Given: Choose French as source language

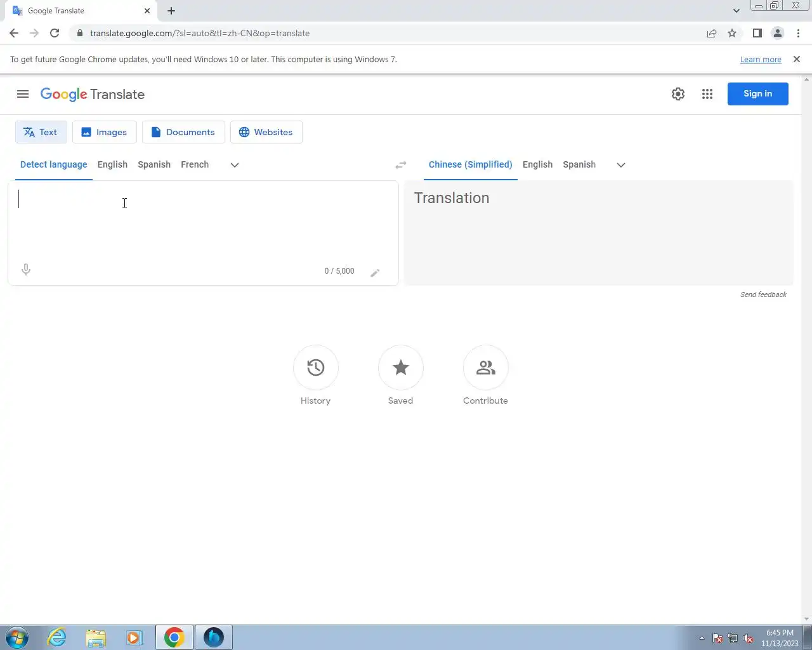Looking at the screenshot, I should point(195,164).
